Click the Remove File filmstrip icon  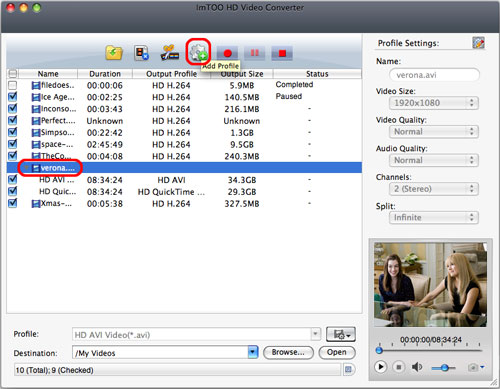[141, 53]
